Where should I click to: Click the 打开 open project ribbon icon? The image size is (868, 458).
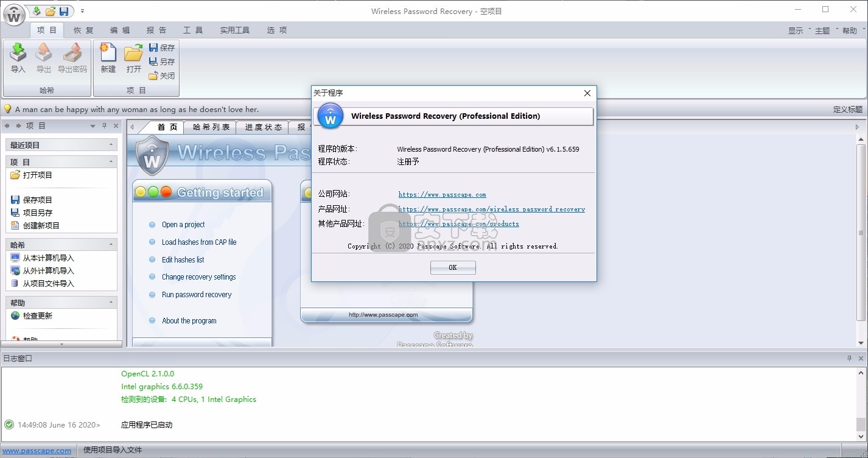134,58
